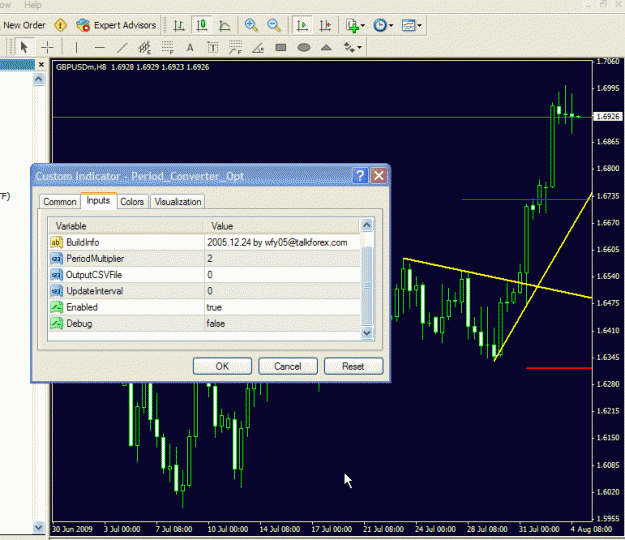Open the Indicators list icon
625x540 pixels.
click(352, 26)
